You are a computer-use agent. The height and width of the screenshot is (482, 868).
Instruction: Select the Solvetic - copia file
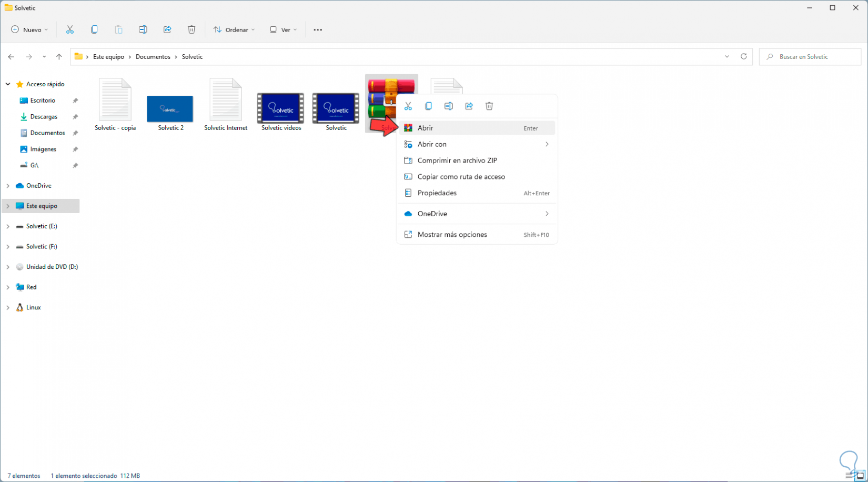115,105
